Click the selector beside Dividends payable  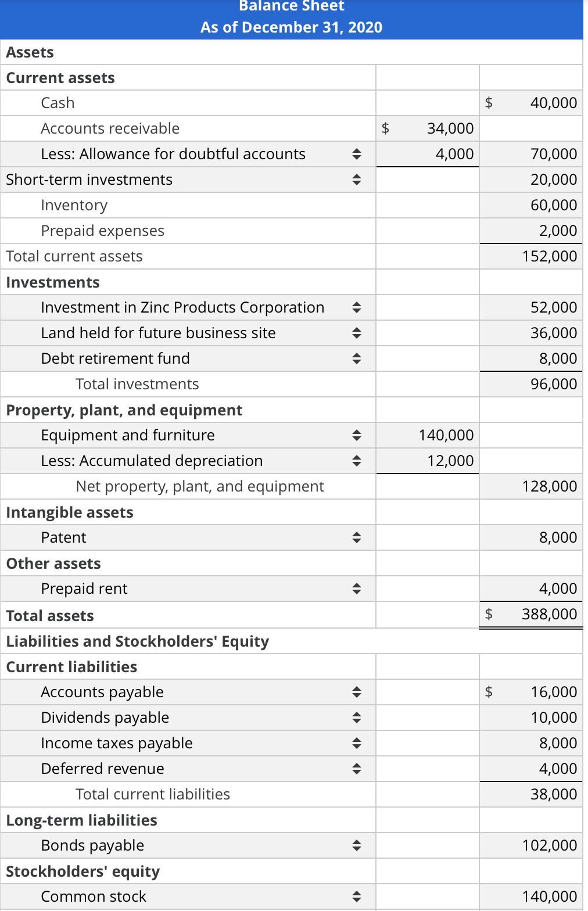point(356,718)
